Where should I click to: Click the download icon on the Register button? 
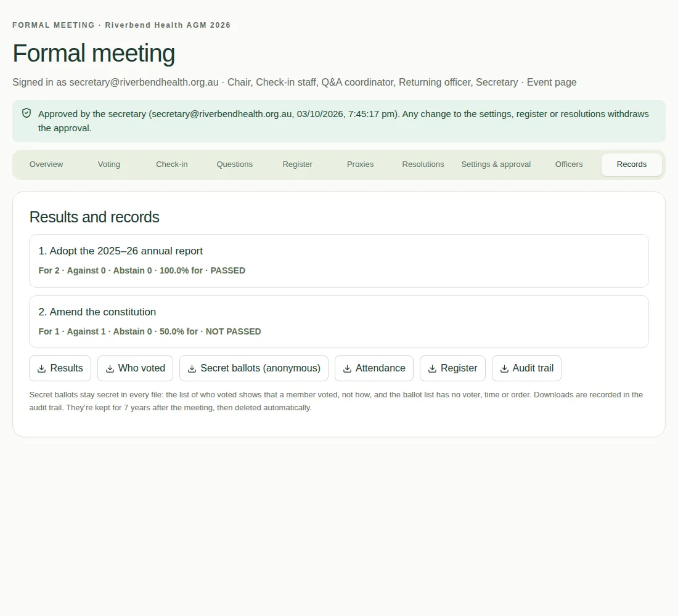pos(432,368)
